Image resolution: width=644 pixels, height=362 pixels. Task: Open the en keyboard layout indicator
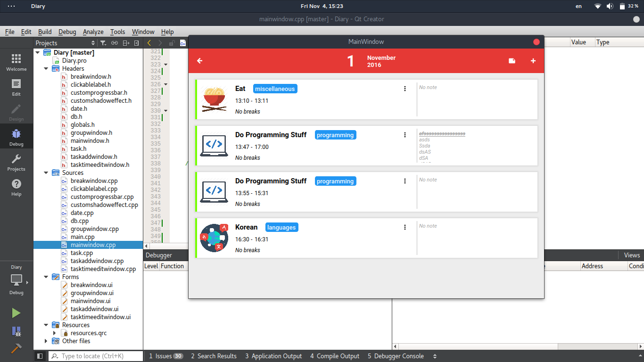[x=578, y=6]
